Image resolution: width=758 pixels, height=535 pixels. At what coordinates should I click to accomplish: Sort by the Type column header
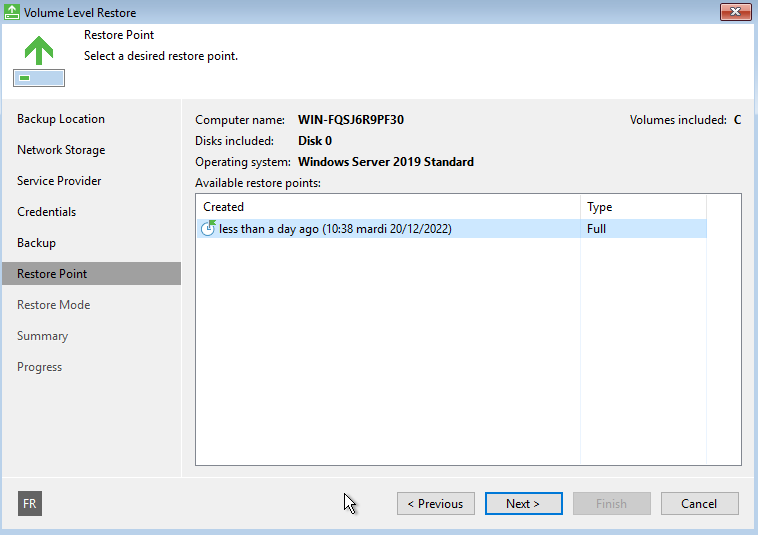coord(643,207)
